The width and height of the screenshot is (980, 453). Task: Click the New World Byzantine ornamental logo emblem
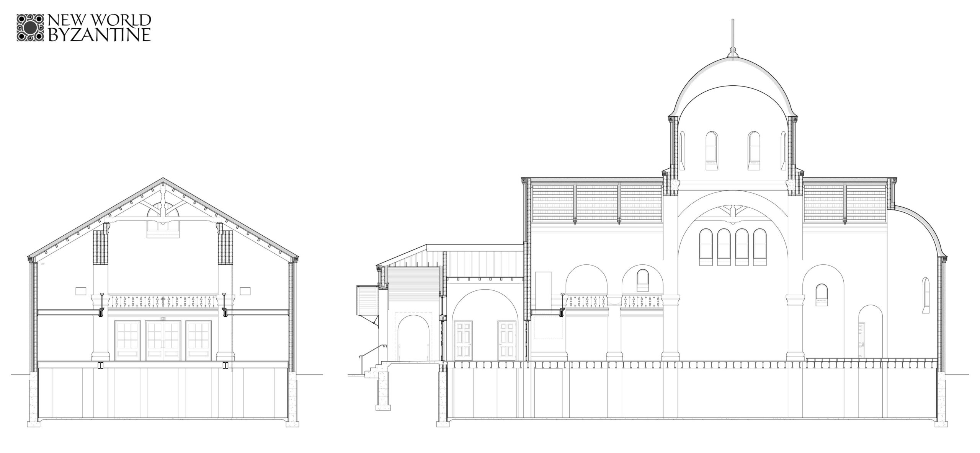pyautogui.click(x=31, y=28)
